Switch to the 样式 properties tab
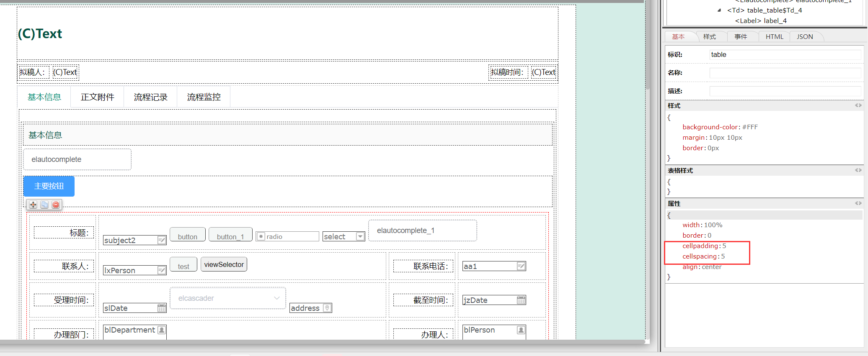This screenshot has width=868, height=356. click(x=710, y=36)
